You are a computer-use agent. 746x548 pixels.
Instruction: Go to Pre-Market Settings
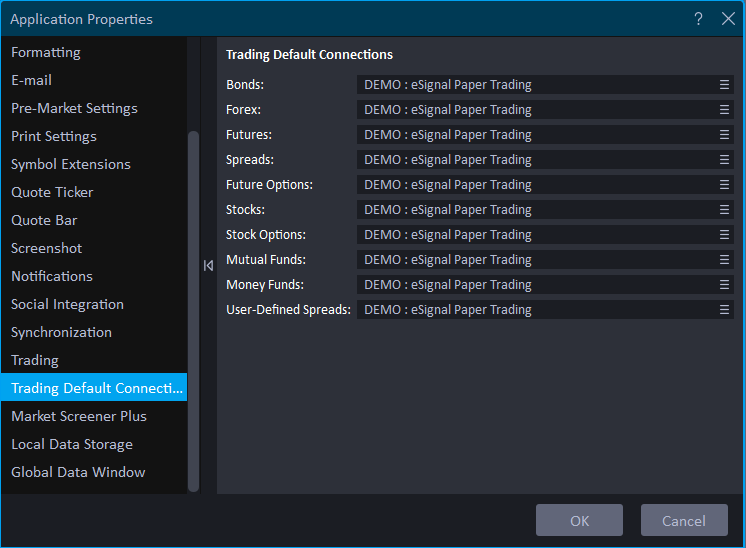94,108
